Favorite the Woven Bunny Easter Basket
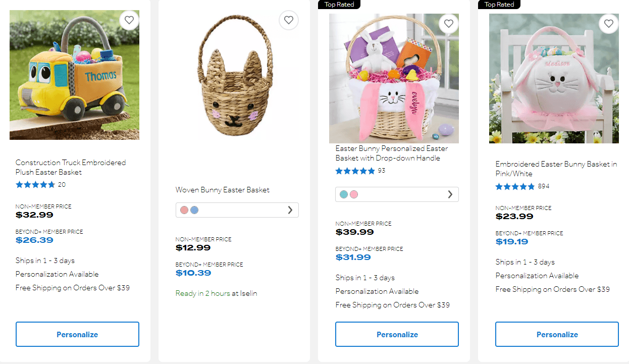The image size is (629, 364). pyautogui.click(x=289, y=20)
